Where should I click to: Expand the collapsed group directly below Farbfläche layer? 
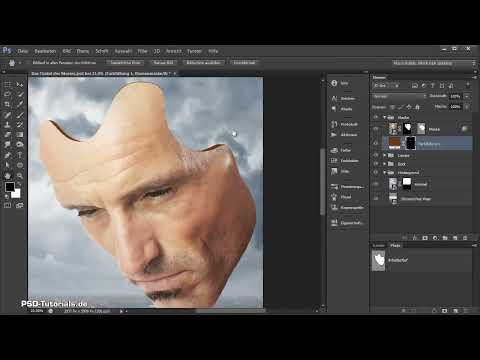click(384, 155)
